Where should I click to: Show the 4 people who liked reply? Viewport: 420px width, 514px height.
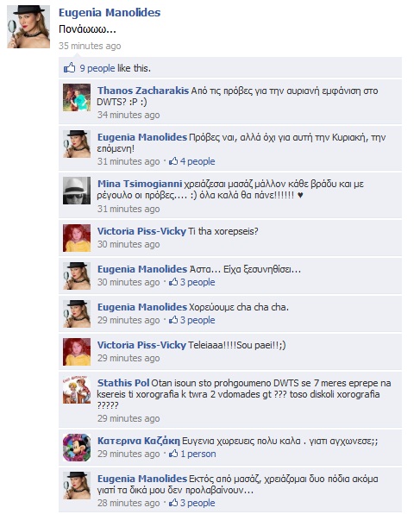click(197, 161)
